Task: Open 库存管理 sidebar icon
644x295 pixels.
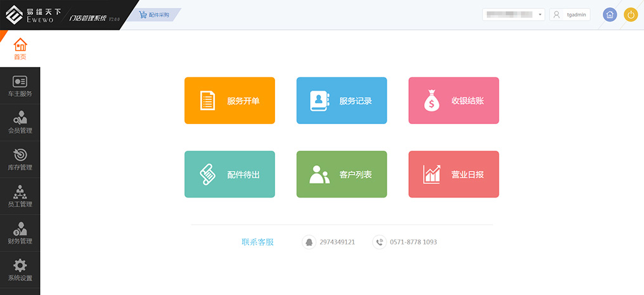Action: tap(20, 154)
